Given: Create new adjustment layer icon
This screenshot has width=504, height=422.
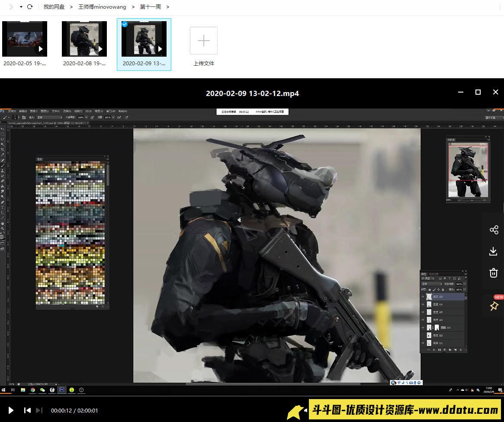Looking at the screenshot, I should (445, 350).
